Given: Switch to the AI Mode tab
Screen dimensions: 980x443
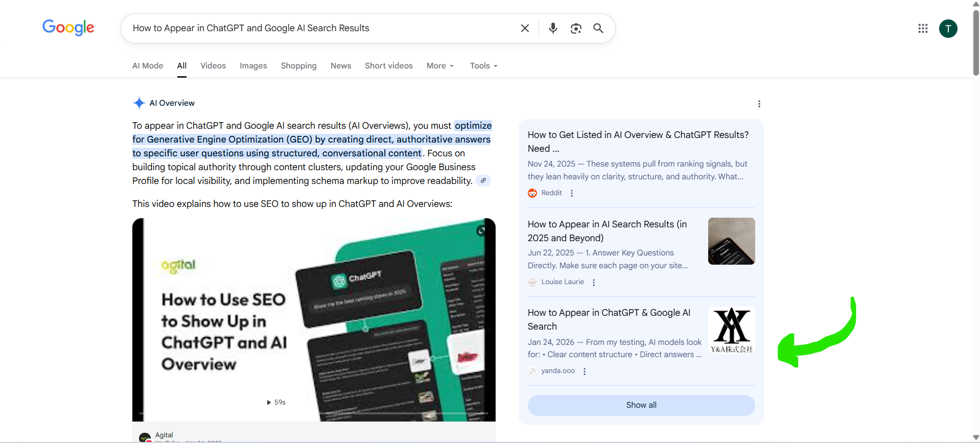Looking at the screenshot, I should point(148,66).
